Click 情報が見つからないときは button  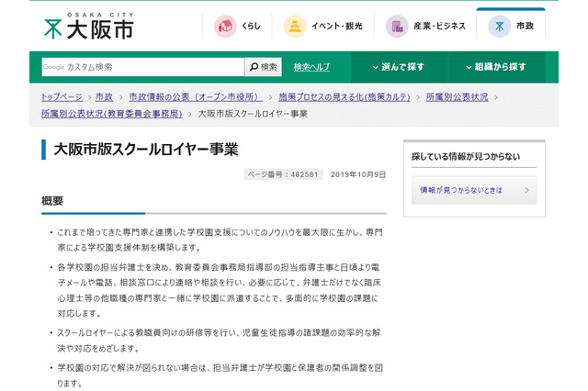(474, 190)
